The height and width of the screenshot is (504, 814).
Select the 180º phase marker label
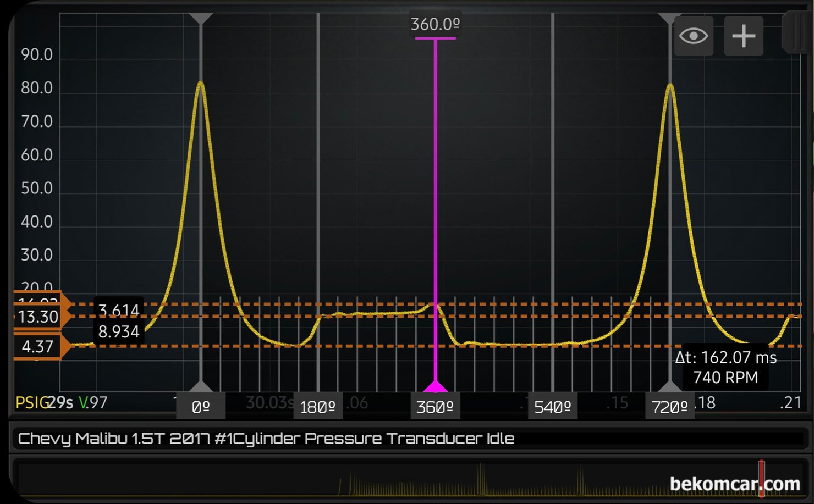[x=317, y=407]
